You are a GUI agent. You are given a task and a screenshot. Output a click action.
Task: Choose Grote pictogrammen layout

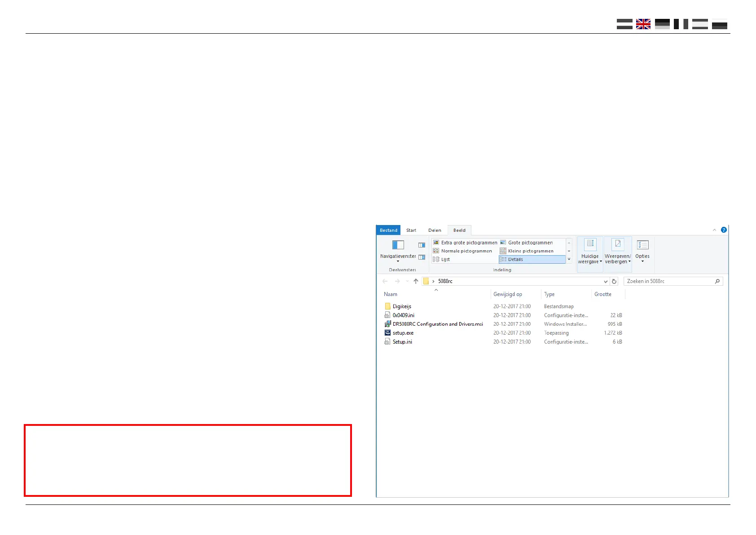click(x=527, y=243)
